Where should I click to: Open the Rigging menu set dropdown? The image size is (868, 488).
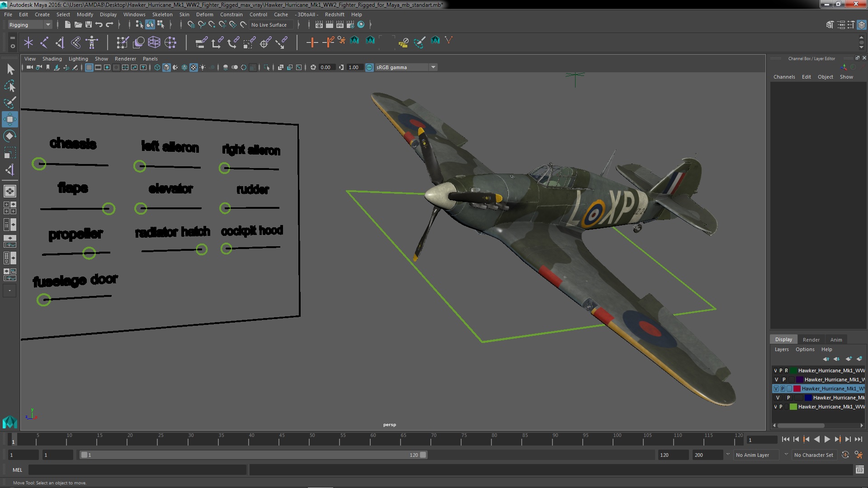pos(30,25)
